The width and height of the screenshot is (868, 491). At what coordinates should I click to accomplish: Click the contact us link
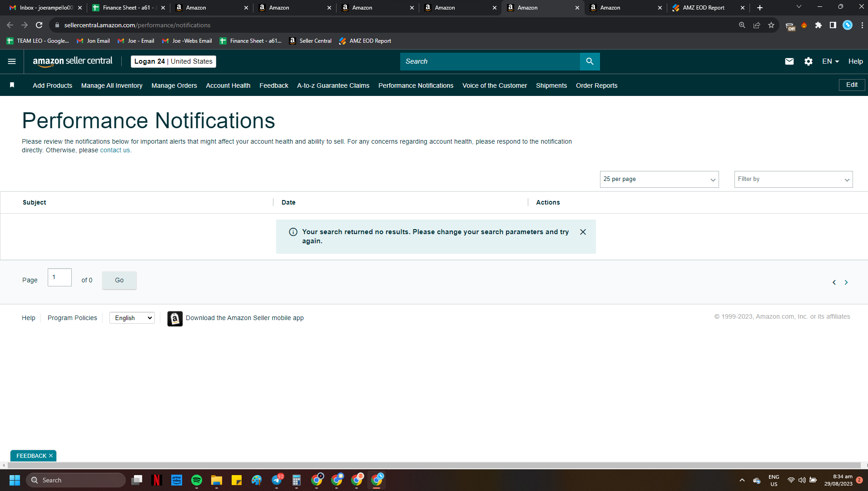click(115, 150)
